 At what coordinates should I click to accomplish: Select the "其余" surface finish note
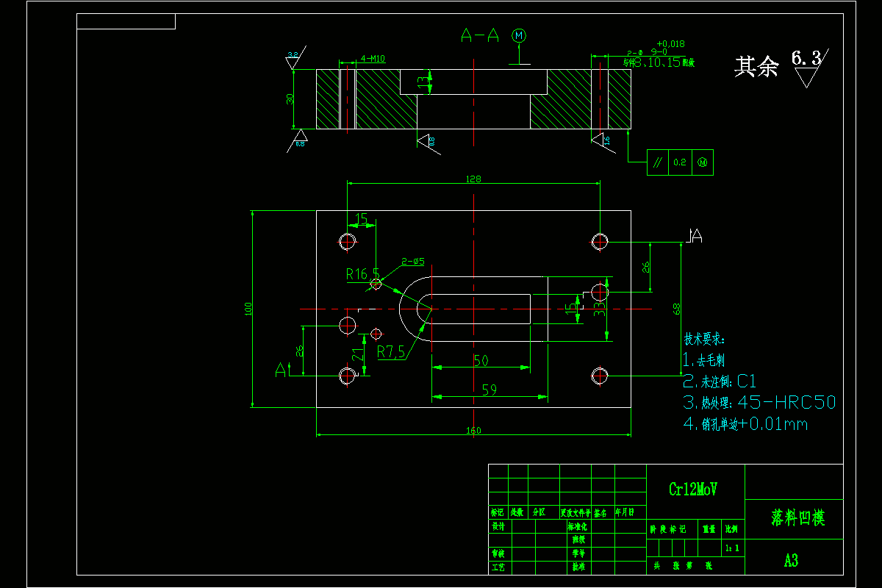[756, 67]
